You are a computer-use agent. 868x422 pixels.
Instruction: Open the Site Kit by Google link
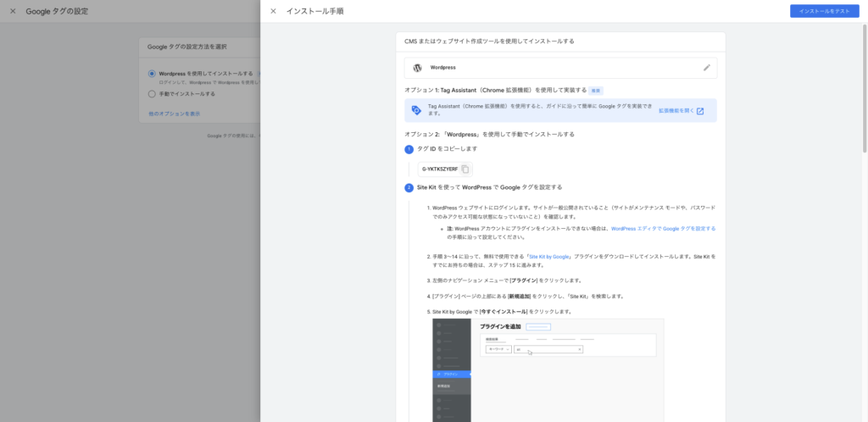coord(549,257)
